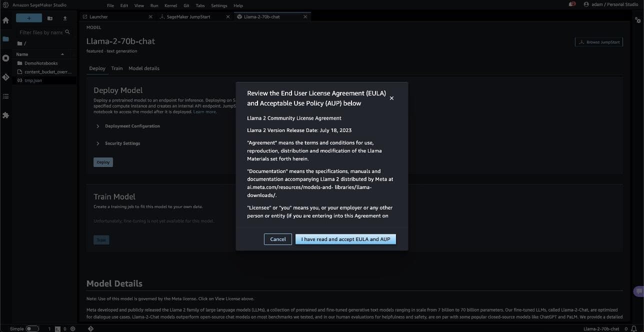
Task: Click the Browse JumpStart button
Action: pyautogui.click(x=599, y=42)
